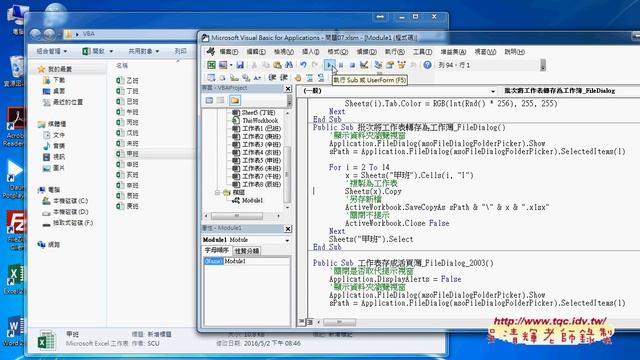Open the 偵錯(D) menu
This screenshot has height=360, width=640.
[x=366, y=52]
